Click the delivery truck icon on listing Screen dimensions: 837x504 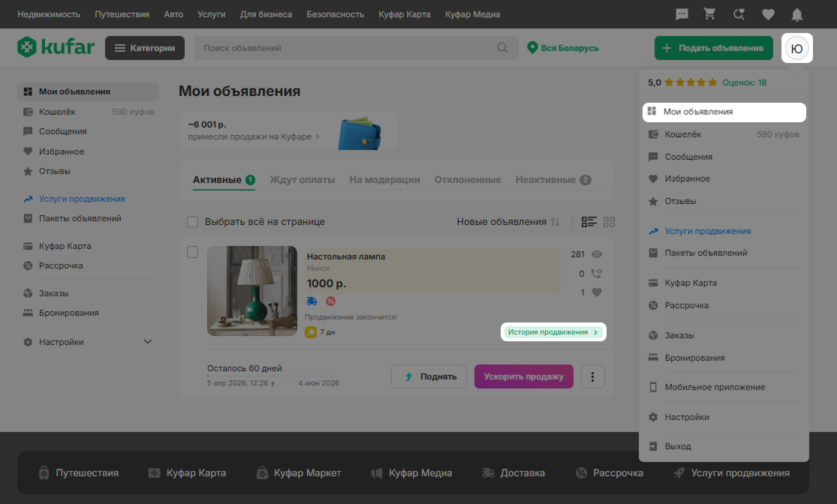tap(312, 301)
